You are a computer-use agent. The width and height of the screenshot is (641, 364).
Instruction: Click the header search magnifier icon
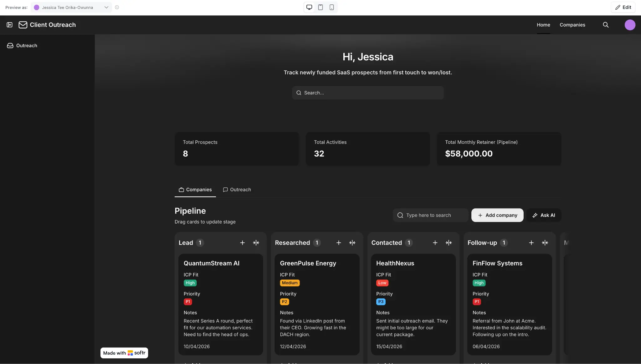(606, 25)
